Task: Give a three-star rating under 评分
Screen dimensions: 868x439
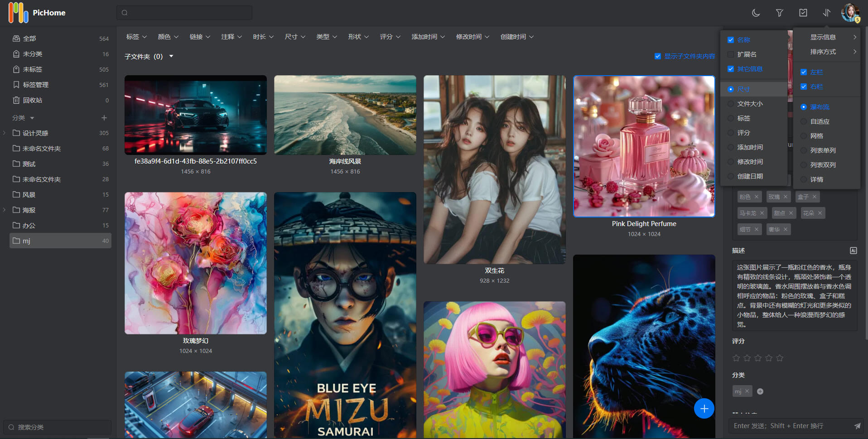Action: point(757,358)
